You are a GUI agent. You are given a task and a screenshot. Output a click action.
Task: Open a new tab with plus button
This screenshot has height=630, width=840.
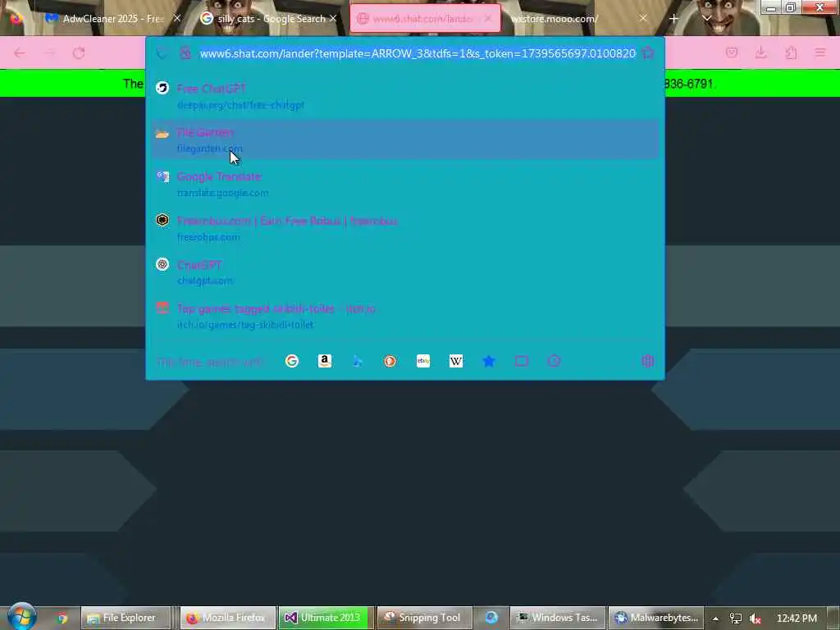coord(674,19)
